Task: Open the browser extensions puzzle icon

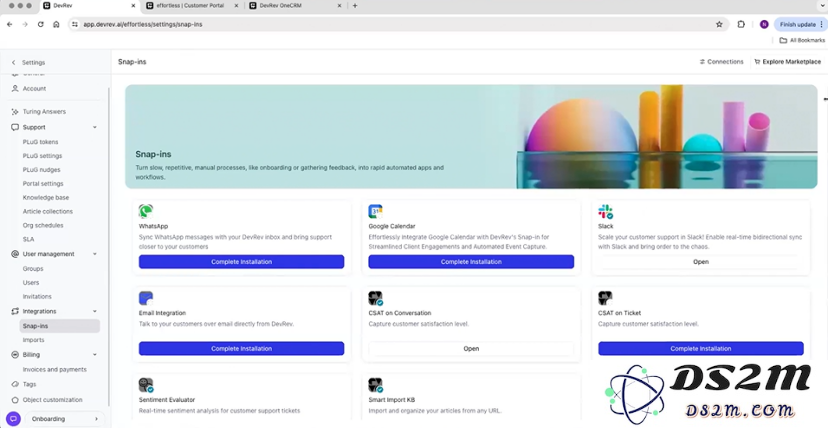Action: pyautogui.click(x=741, y=24)
